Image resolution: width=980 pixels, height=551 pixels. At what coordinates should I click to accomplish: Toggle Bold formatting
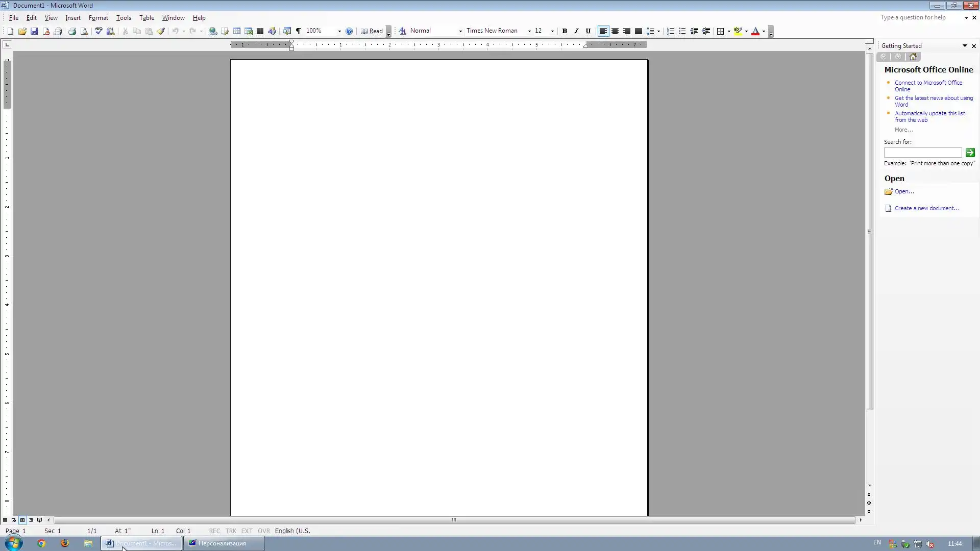point(565,31)
